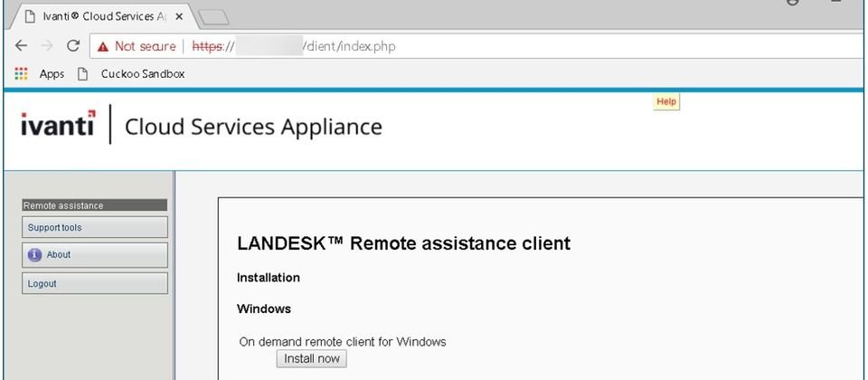Click the Cuckoo Sandbox bookmark page icon
The height and width of the screenshot is (380, 868).
[x=82, y=73]
